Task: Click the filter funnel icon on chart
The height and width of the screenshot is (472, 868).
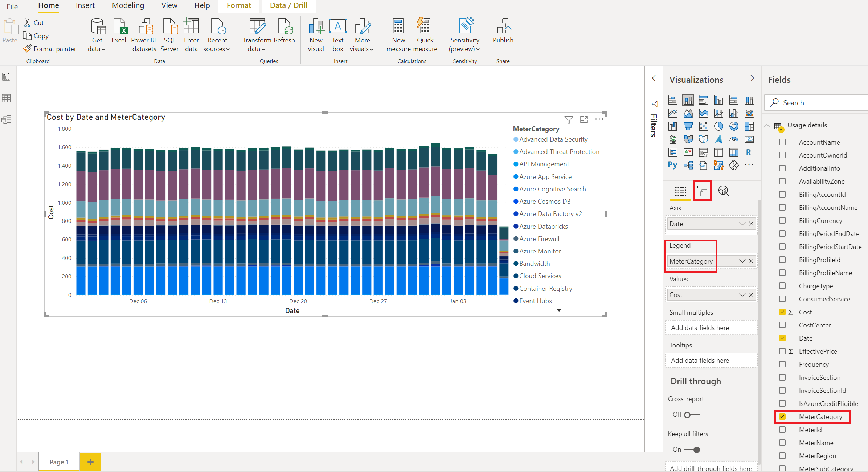Action: click(x=569, y=119)
